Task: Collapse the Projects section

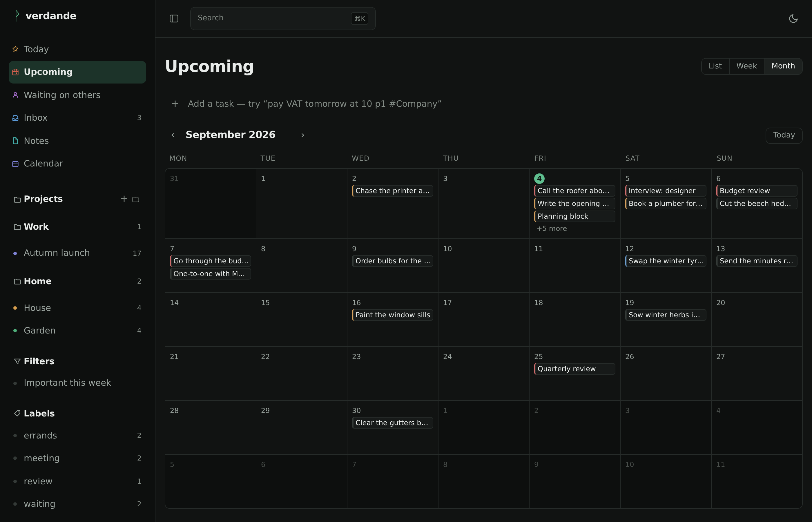Action: (x=43, y=199)
